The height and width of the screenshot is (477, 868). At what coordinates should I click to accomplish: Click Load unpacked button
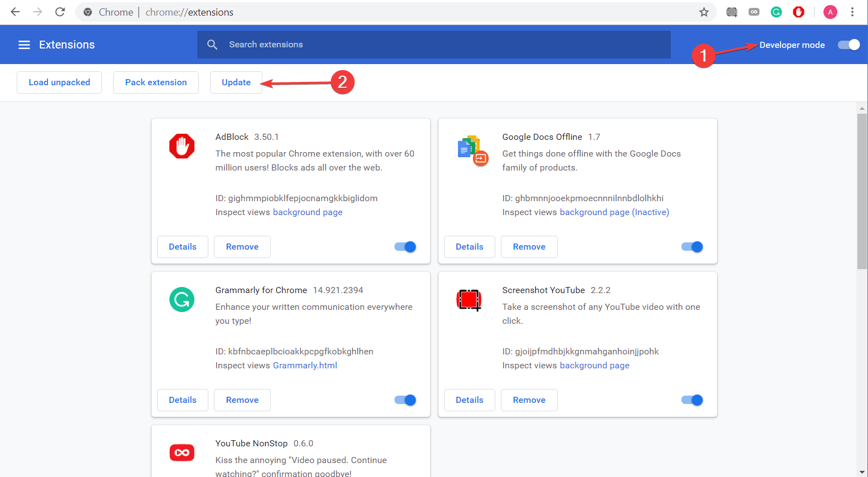pyautogui.click(x=59, y=82)
